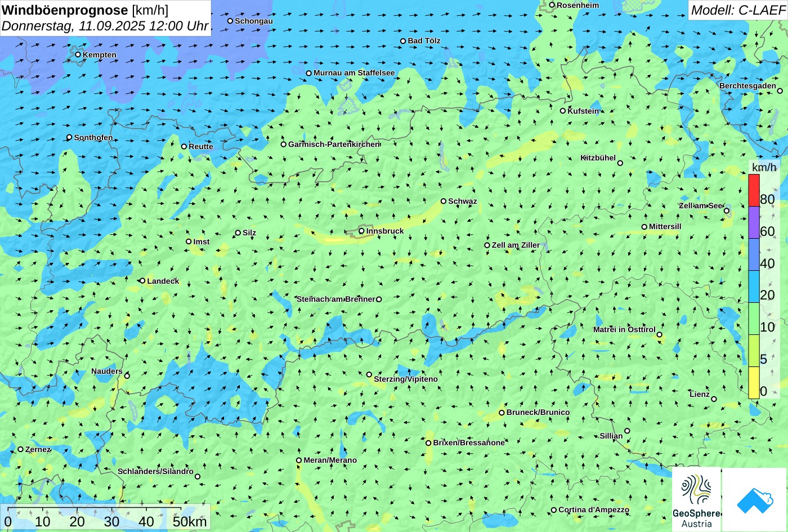Click the Garmisch-Partenkirchen label

(334, 144)
